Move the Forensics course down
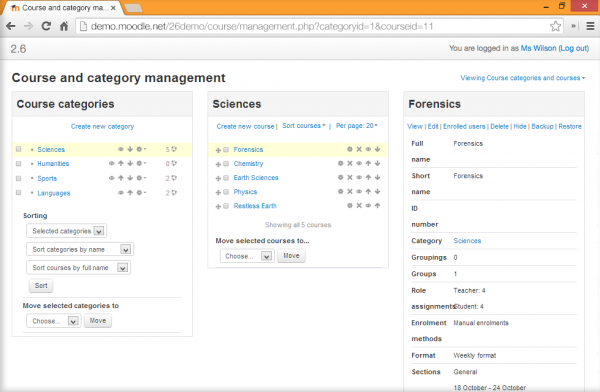Image resolution: width=600 pixels, height=392 pixels. click(x=377, y=149)
